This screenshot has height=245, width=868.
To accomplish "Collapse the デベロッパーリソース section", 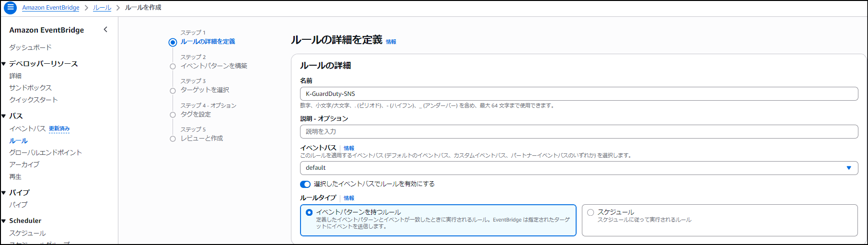I will pos(4,64).
